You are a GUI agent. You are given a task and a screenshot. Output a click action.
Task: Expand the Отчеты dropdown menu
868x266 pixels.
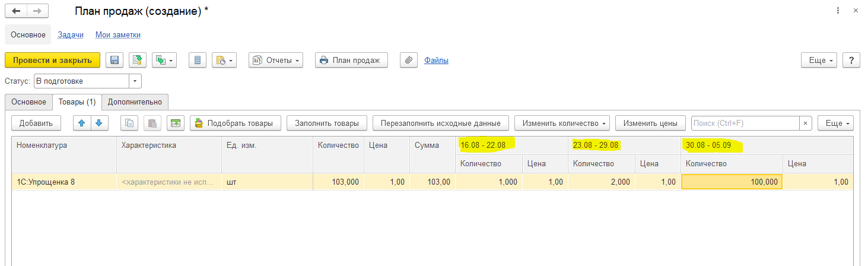(x=276, y=60)
